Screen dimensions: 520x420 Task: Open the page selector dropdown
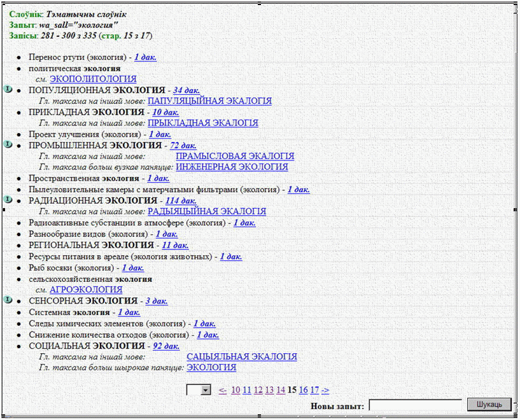tap(205, 390)
